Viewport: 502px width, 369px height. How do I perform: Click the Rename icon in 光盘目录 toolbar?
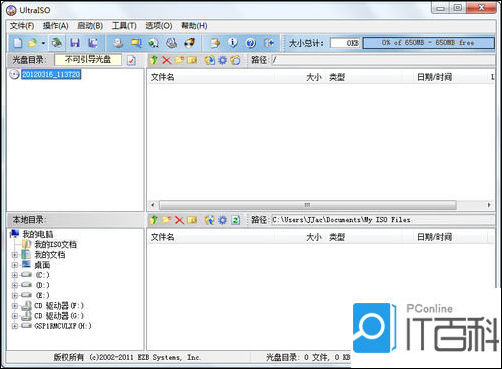click(192, 60)
